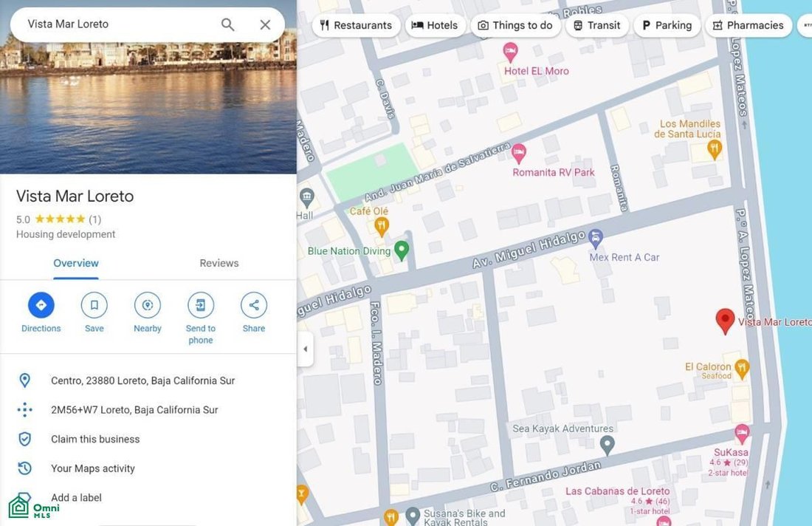Select Los Mandiles de Santa Lucía restaurant pin
812x526 pixels.
(715, 150)
